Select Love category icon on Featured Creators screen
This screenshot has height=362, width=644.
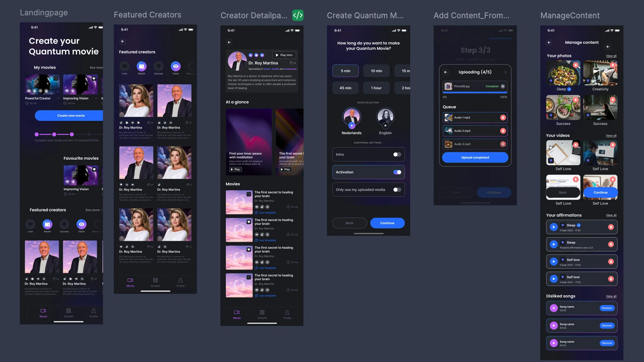point(124,66)
